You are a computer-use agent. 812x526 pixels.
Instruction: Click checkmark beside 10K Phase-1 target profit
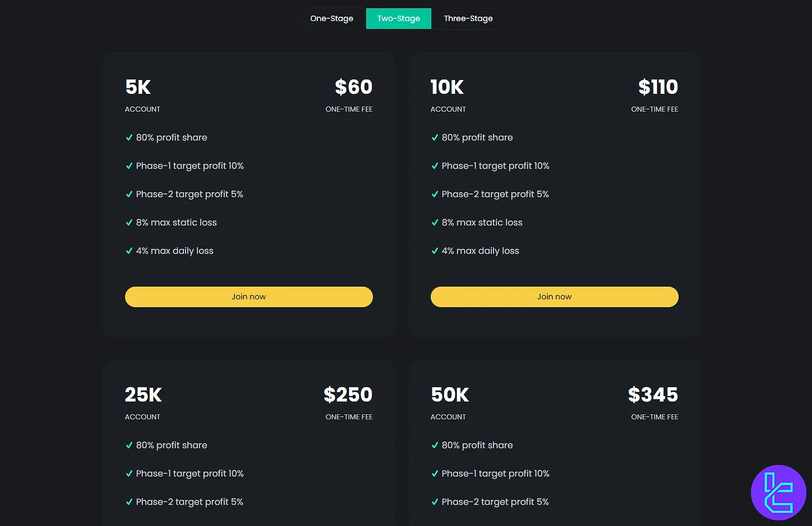(435, 166)
